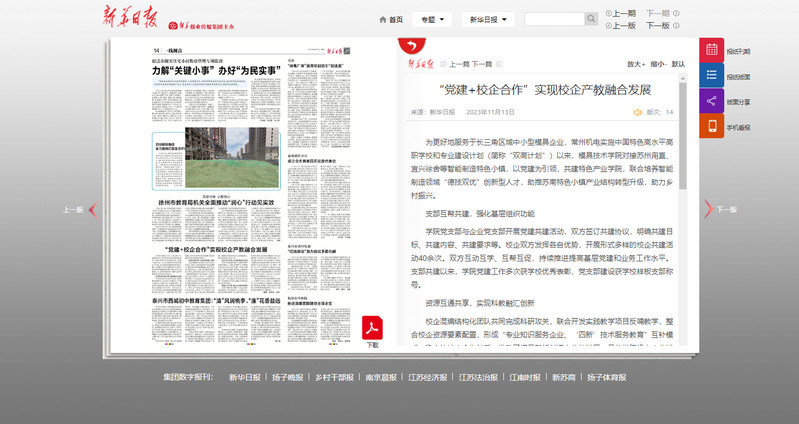Viewport: 799px width, 424px height.
Task: Flip to previous page with left arrow
Action: (92, 209)
